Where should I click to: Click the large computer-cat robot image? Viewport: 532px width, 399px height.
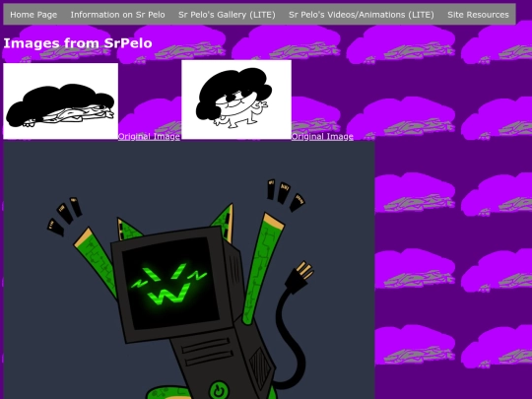[189, 270]
